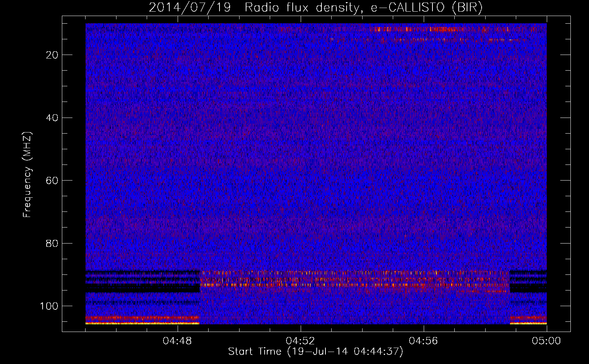
Task: Click the '20' frequency tick label
Action: coord(52,55)
